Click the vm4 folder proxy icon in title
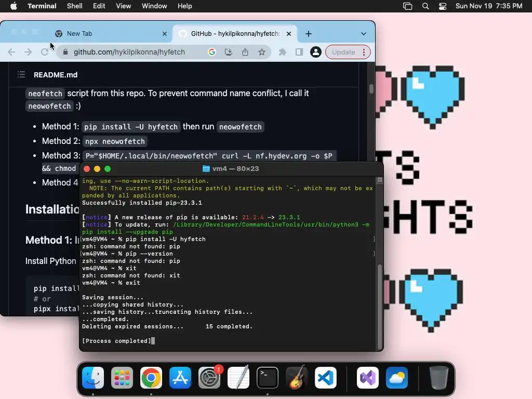Screen dimensions: 532x399 (206, 169)
